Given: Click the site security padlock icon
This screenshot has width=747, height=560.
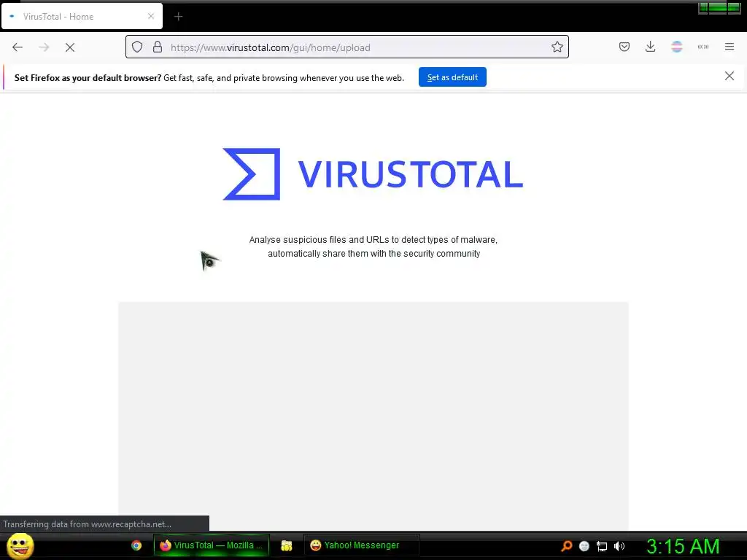Looking at the screenshot, I should [158, 47].
